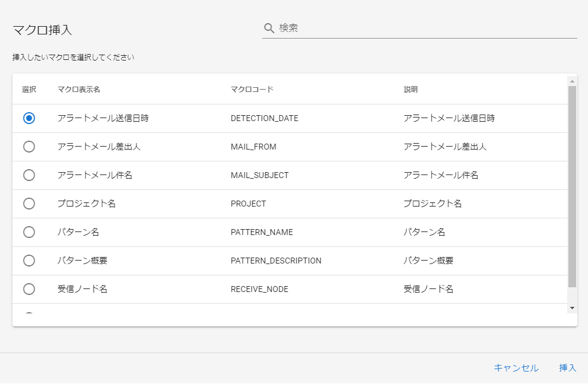Click the search magnifier icon

(x=269, y=28)
